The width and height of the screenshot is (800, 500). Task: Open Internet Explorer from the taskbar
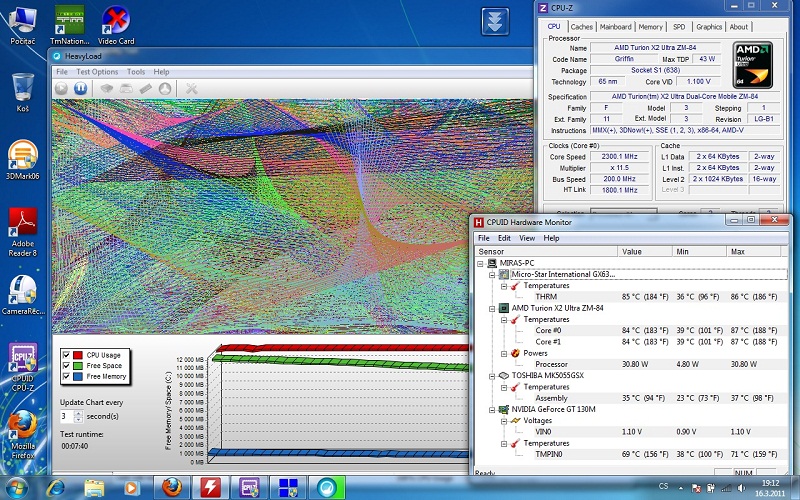pyautogui.click(x=57, y=487)
